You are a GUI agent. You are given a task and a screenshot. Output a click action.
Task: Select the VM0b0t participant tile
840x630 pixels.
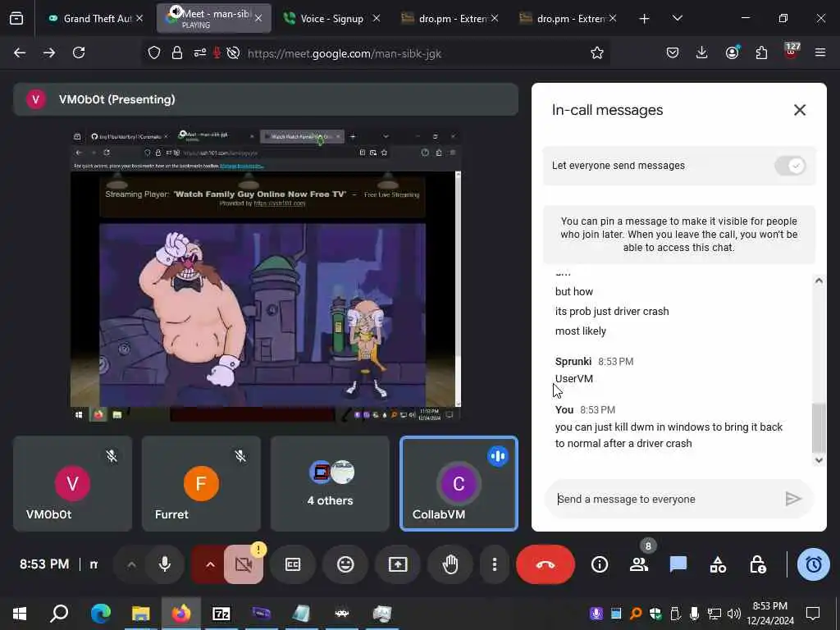pyautogui.click(x=72, y=484)
